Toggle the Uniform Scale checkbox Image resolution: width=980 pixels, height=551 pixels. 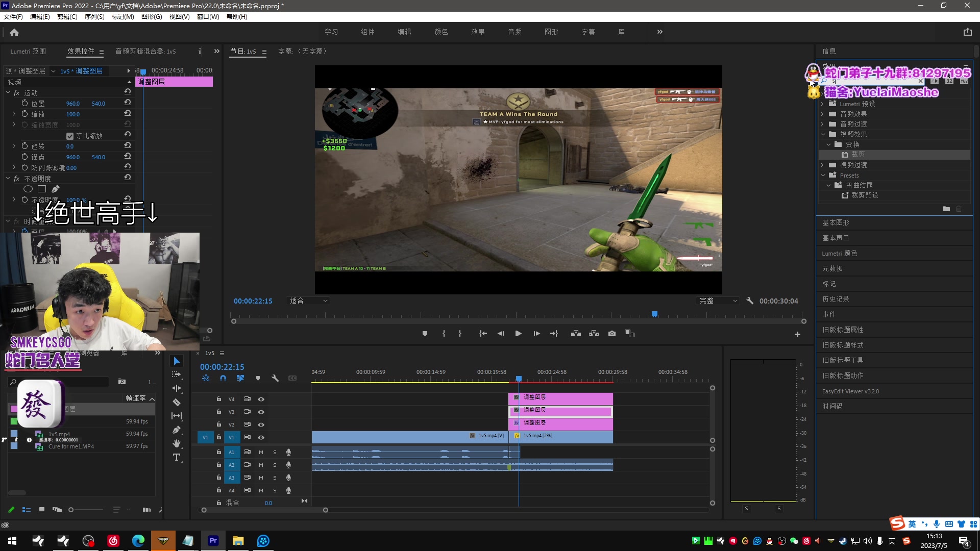point(70,136)
